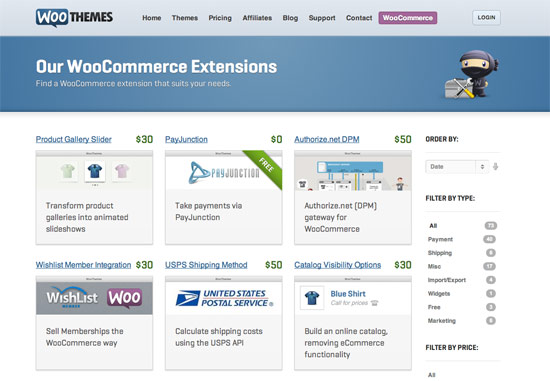Image resolution: width=550 pixels, height=381 pixels.
Task: Visit the Affiliates page
Action: point(257,18)
